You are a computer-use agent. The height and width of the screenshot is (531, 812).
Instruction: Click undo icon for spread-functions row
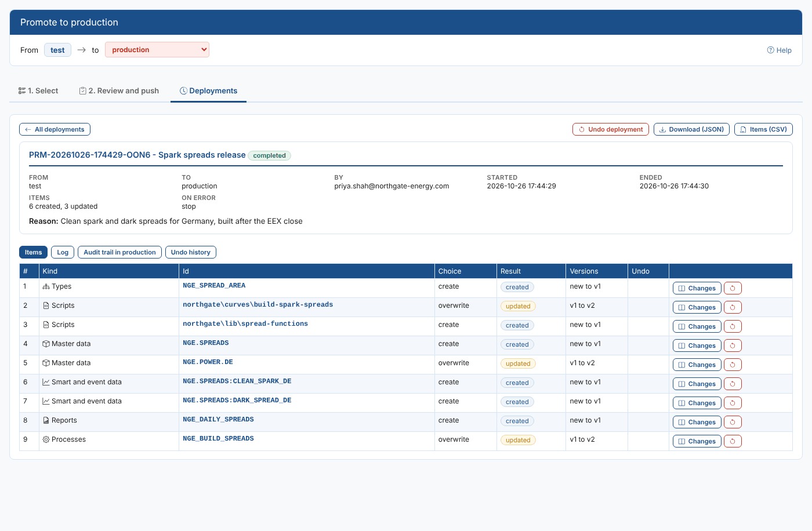(733, 326)
